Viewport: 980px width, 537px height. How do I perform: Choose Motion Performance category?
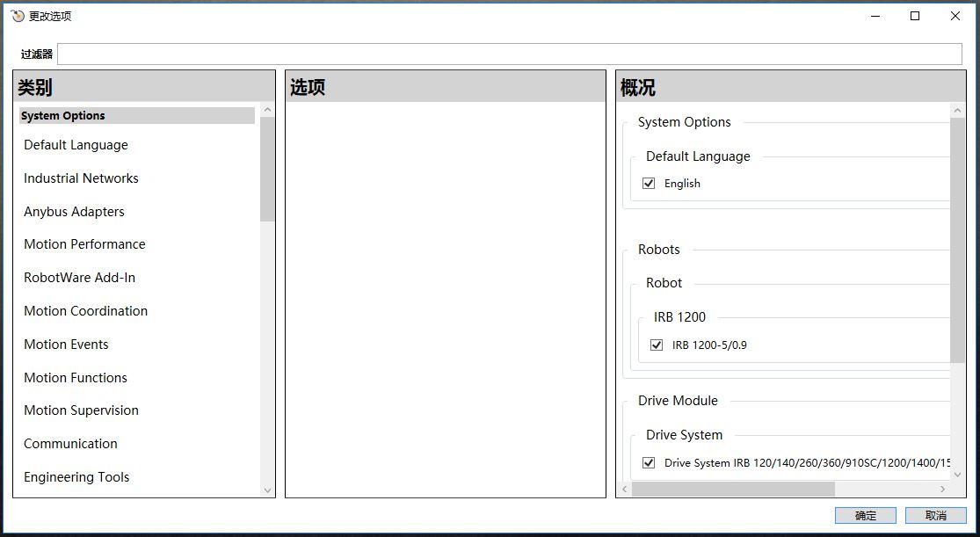(x=84, y=244)
